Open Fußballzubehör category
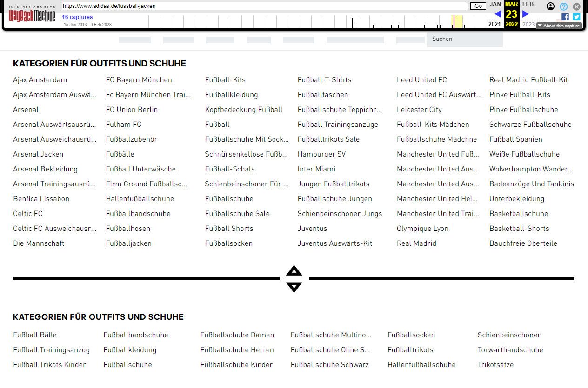Image resolution: width=588 pixels, height=388 pixels. (131, 139)
